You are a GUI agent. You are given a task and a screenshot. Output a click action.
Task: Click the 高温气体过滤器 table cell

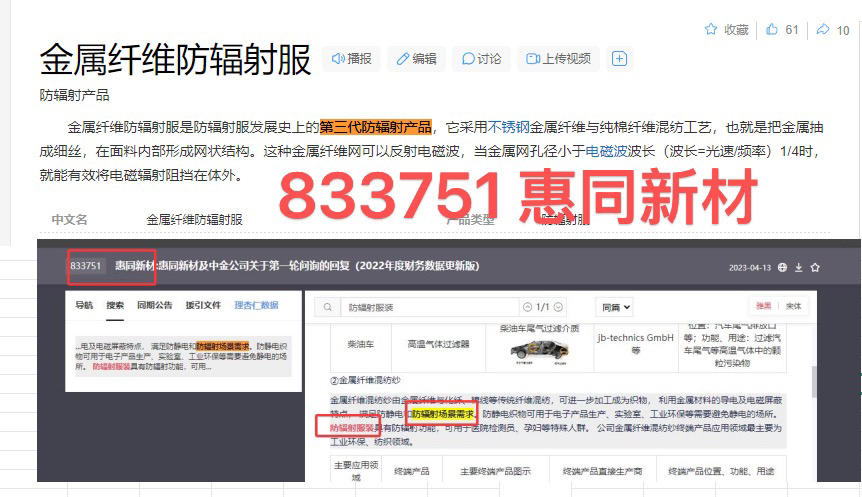pos(438,344)
